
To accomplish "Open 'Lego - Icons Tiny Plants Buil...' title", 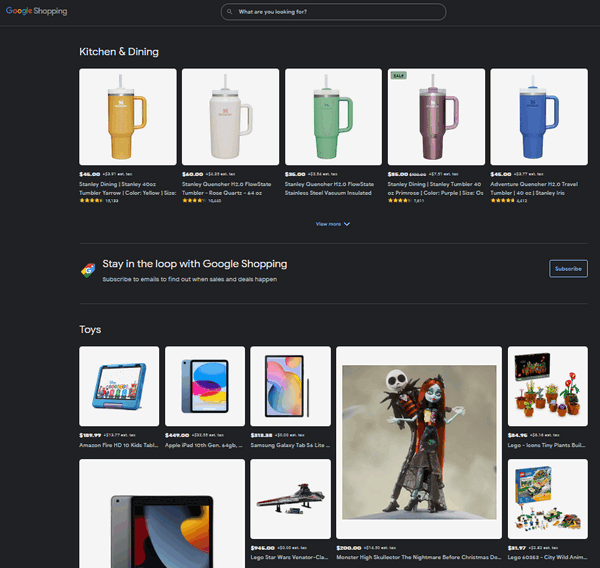I will point(546,445).
